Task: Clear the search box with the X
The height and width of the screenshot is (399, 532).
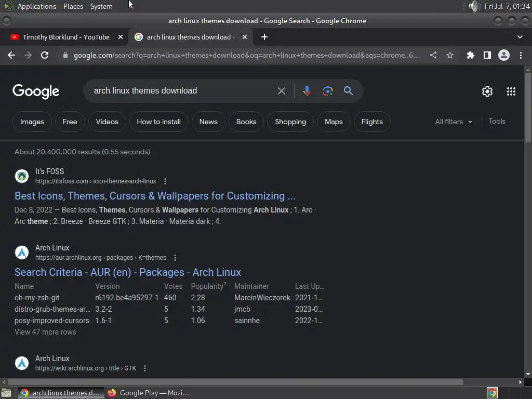Action: pyautogui.click(x=282, y=91)
